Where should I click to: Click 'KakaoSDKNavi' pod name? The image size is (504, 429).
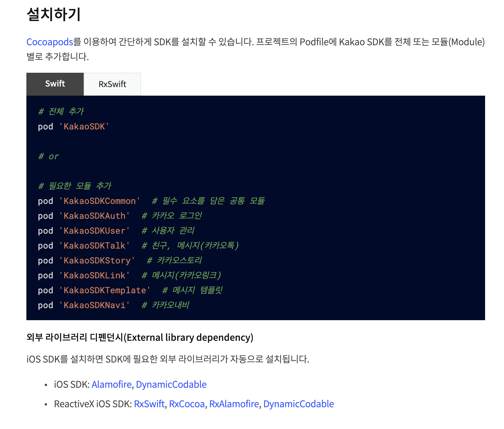[94, 305]
